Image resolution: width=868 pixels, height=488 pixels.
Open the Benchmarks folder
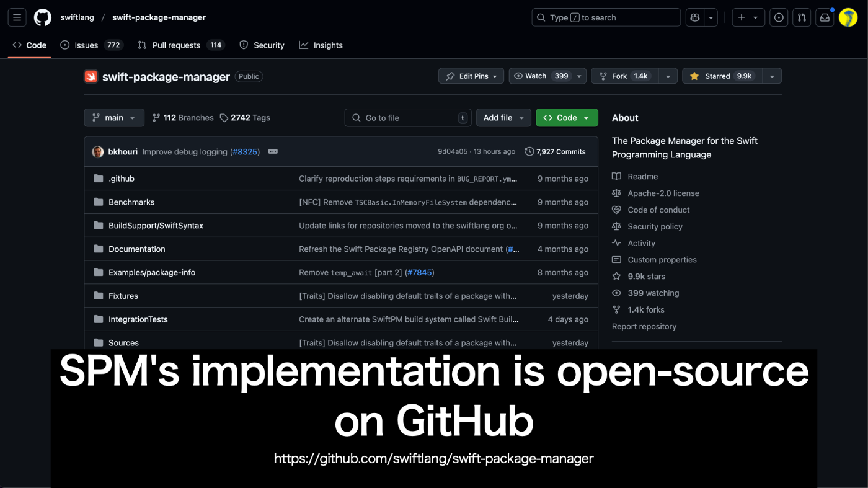click(x=131, y=202)
